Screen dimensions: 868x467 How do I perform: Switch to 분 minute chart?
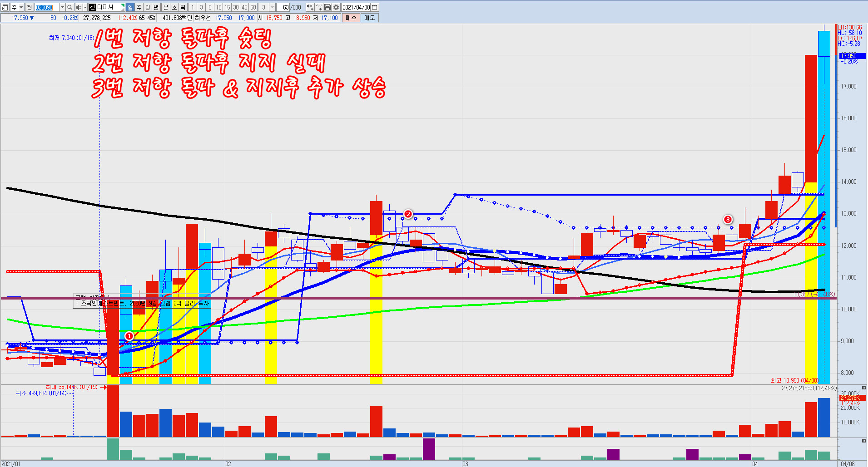165,7
